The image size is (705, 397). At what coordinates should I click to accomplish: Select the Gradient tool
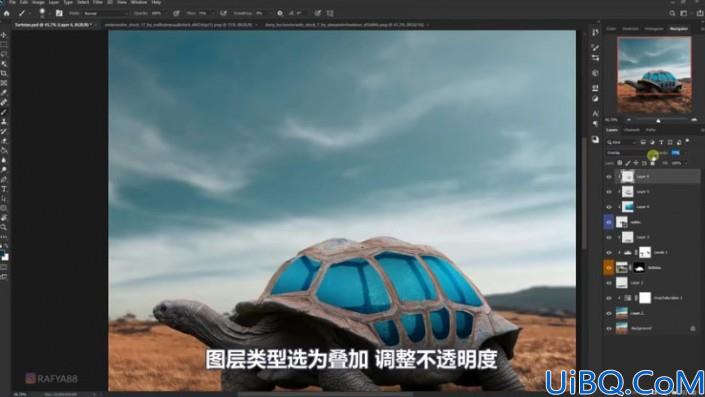pos(4,151)
